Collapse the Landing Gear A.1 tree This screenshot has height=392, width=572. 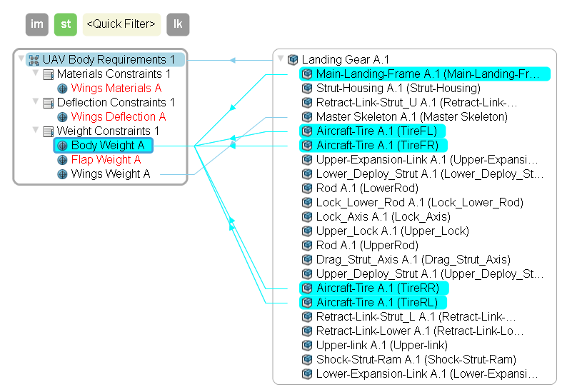pyautogui.click(x=281, y=59)
